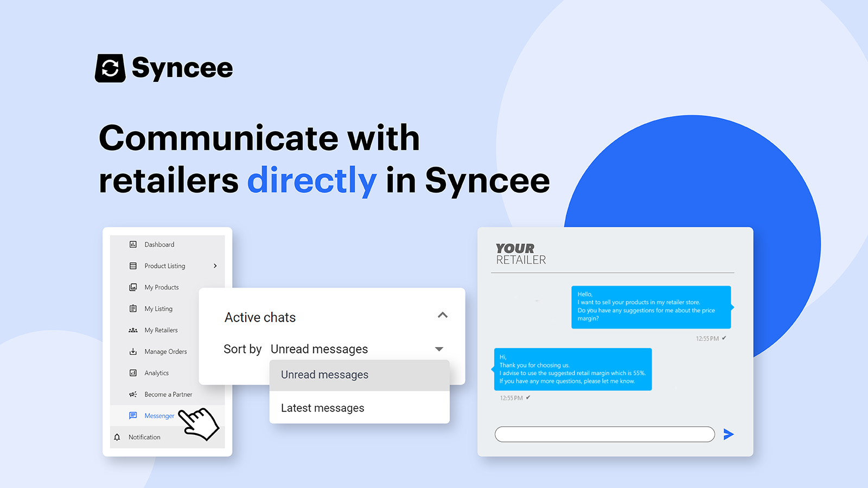The height and width of the screenshot is (488, 868).
Task: Click the My Products sidebar icon
Action: [x=133, y=287]
